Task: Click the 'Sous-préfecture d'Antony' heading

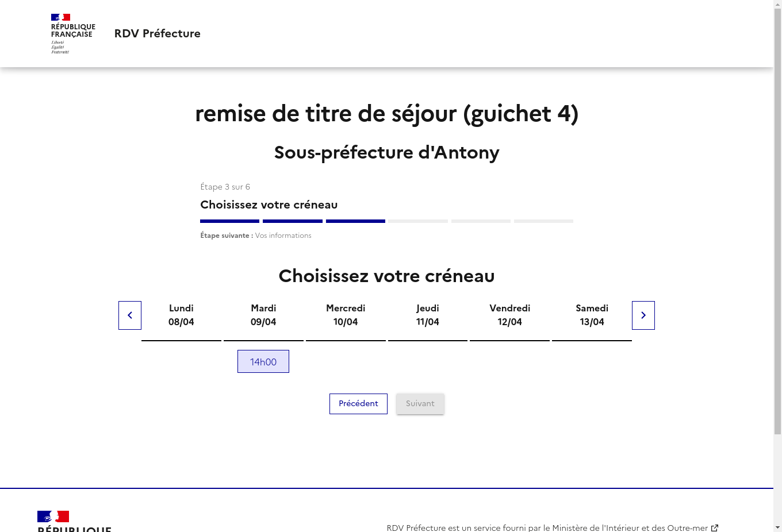Action: [386, 152]
